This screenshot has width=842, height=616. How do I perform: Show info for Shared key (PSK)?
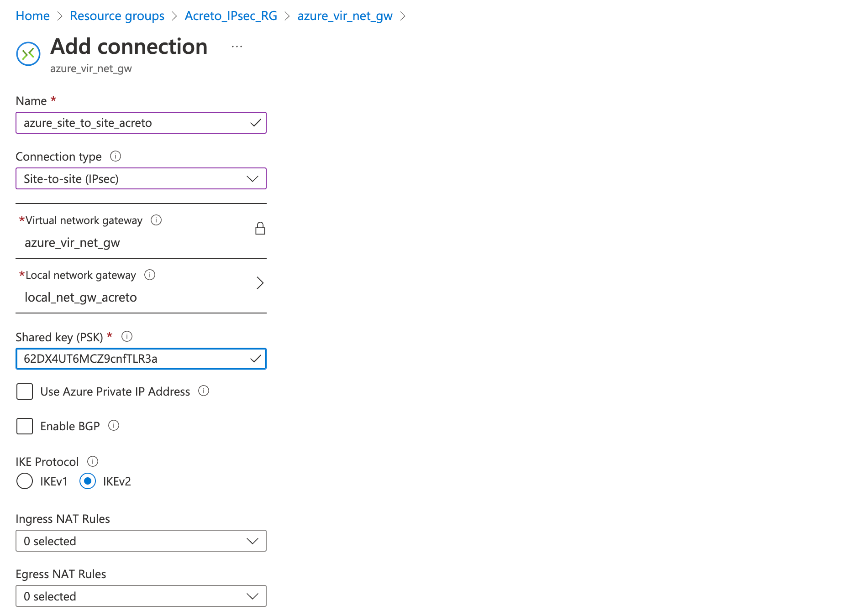[x=127, y=336]
